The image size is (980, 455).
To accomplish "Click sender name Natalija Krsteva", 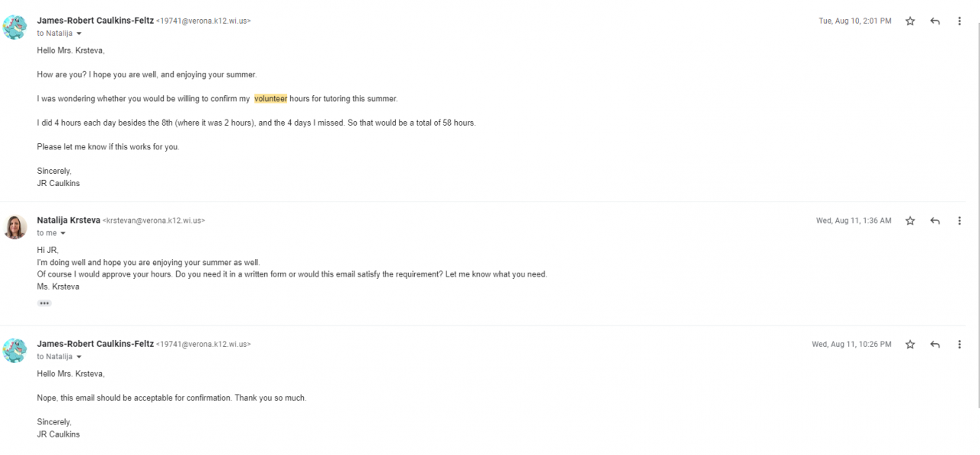I will pos(68,220).
